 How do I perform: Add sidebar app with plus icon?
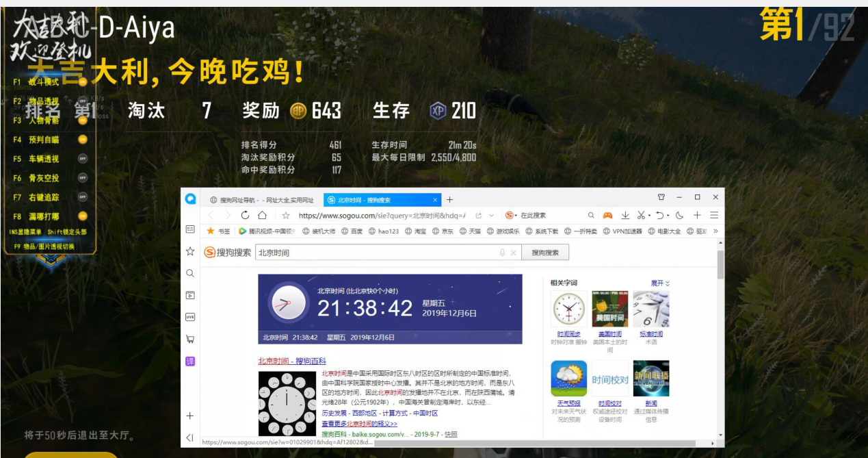(x=190, y=416)
